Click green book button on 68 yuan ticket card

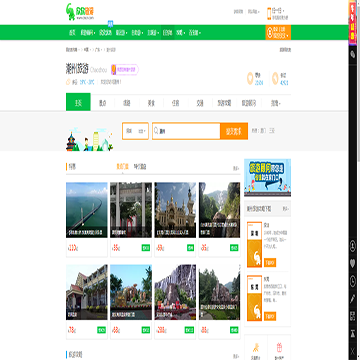[146, 330]
